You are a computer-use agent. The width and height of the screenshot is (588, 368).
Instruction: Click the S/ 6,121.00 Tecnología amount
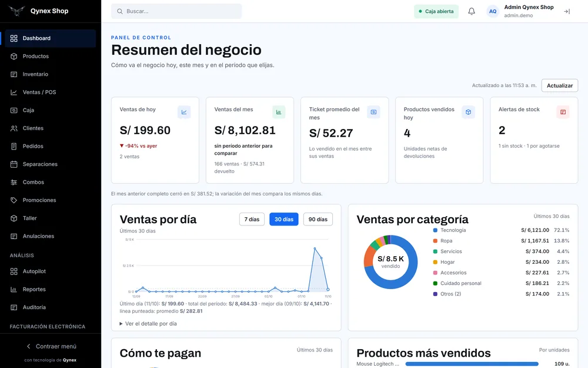(x=535, y=230)
